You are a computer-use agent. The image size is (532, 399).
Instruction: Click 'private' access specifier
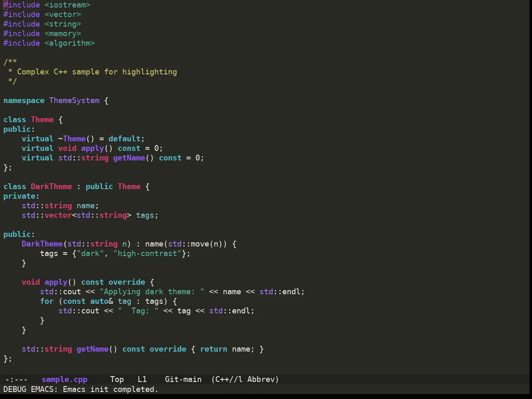click(x=20, y=196)
